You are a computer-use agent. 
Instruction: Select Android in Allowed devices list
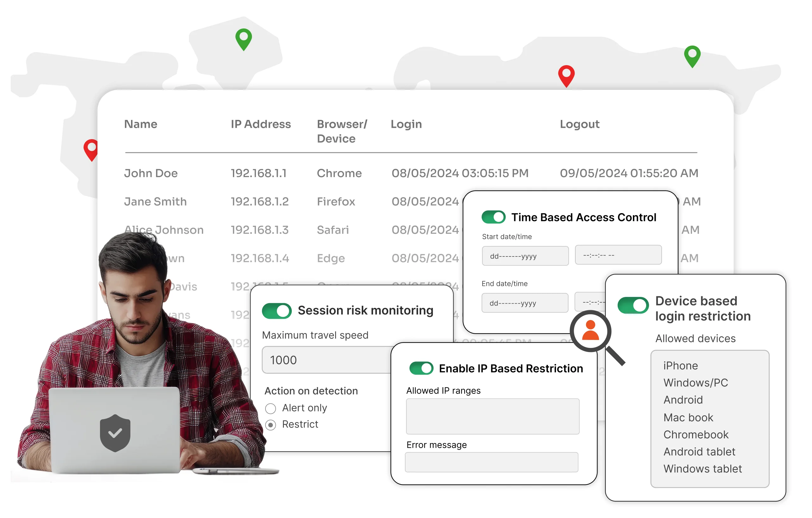tap(683, 400)
